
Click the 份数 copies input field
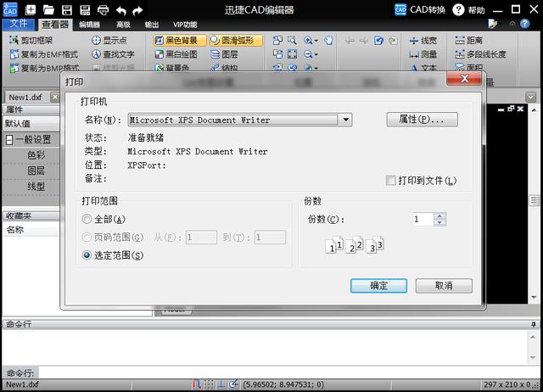(423, 219)
